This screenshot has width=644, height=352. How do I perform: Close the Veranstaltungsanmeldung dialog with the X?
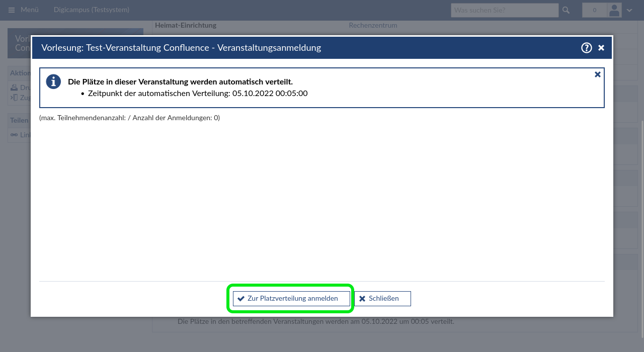(x=601, y=48)
